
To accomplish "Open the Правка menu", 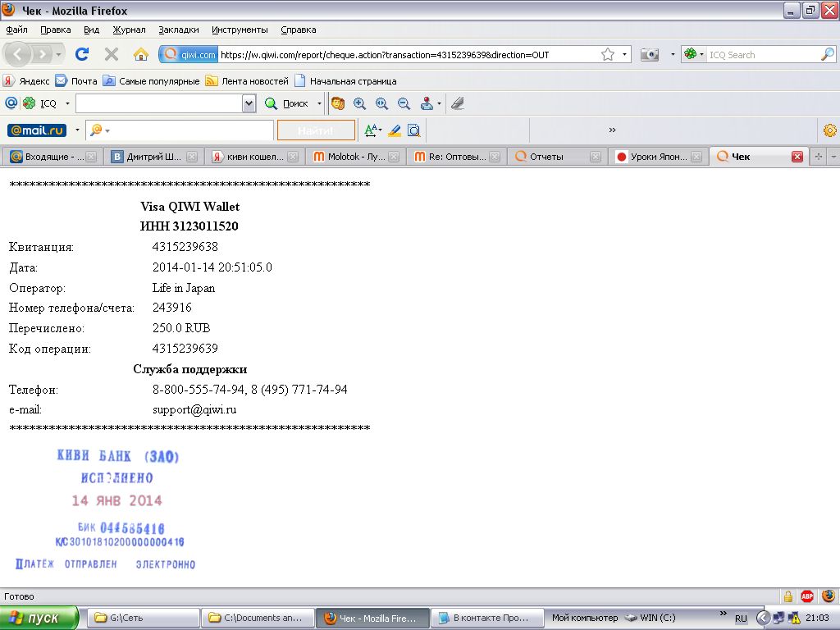I will 55,30.
